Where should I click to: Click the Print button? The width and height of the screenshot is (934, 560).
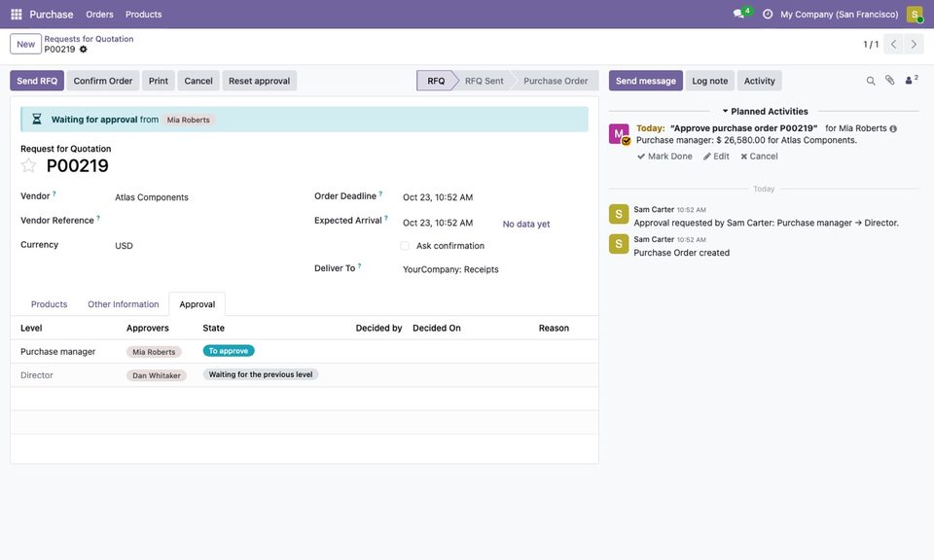click(159, 81)
